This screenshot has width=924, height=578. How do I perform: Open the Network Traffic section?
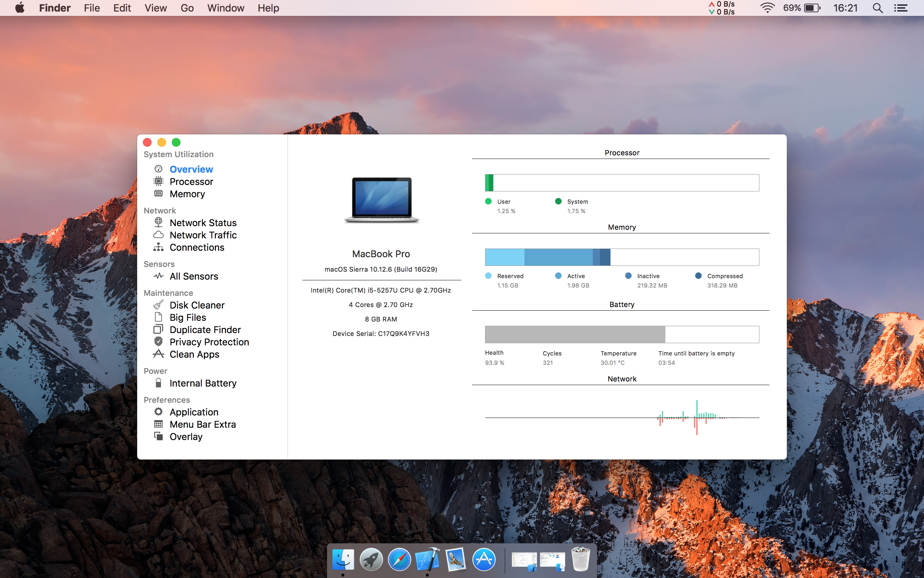click(x=203, y=235)
